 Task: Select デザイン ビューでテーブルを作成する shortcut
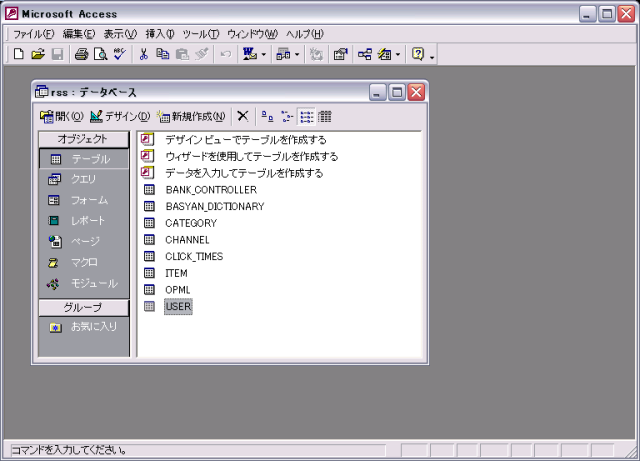234,140
